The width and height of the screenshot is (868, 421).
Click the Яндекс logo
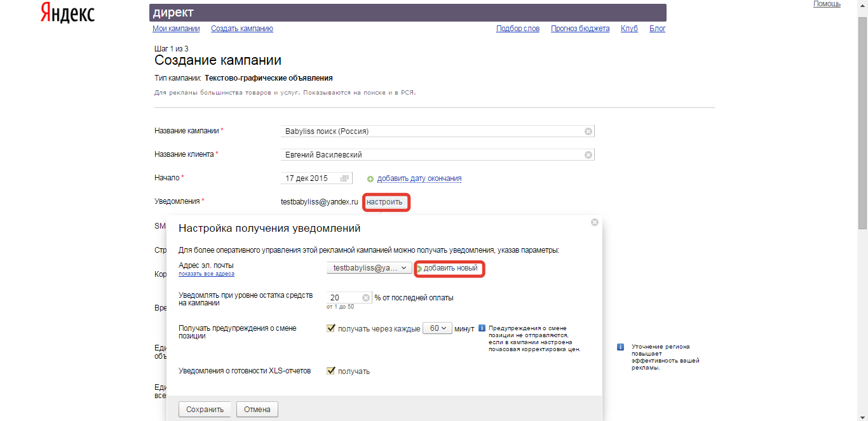[x=67, y=13]
